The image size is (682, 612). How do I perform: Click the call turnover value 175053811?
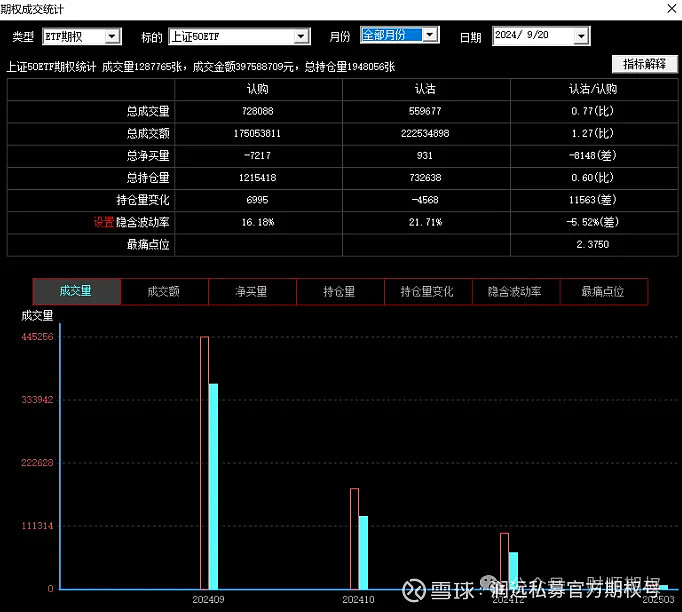pyautogui.click(x=257, y=134)
